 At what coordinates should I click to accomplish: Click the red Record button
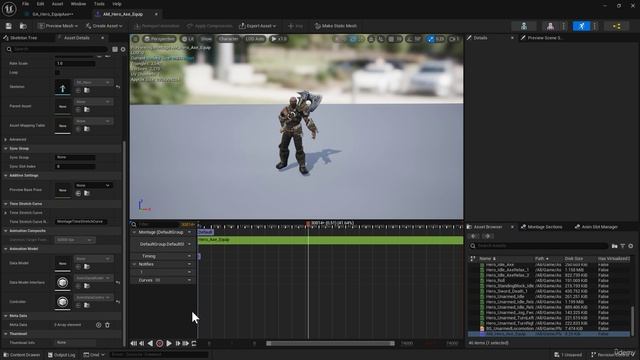[x=160, y=344]
